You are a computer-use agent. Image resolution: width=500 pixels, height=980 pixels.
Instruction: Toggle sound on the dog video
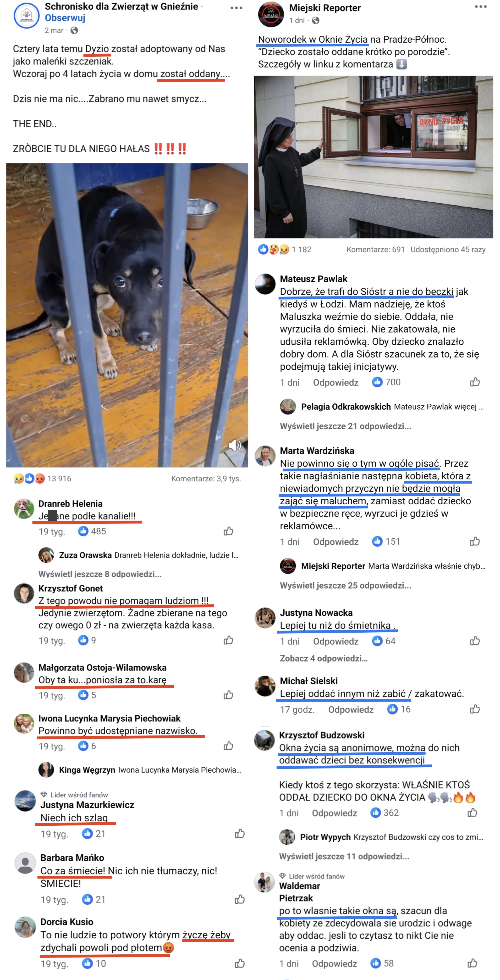tap(235, 445)
